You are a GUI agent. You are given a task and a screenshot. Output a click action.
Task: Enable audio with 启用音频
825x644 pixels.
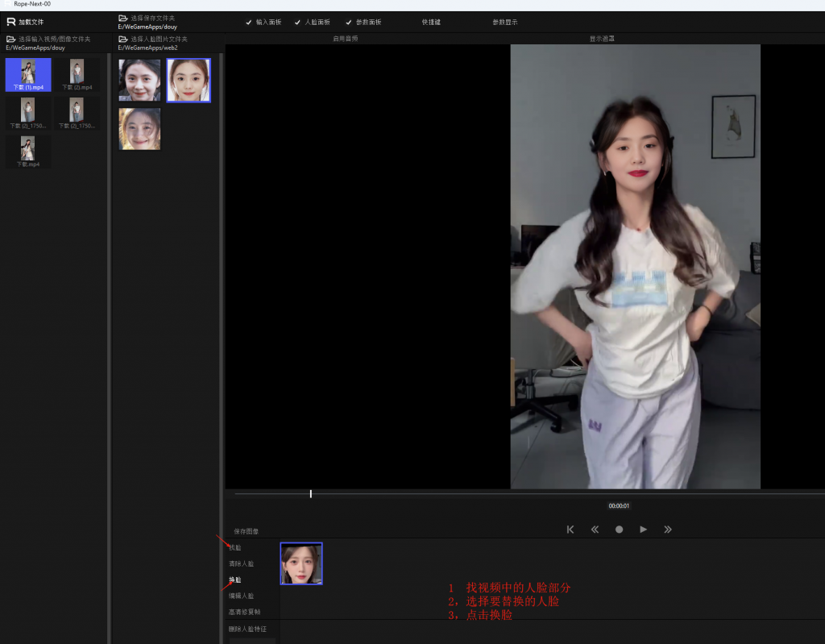pyautogui.click(x=345, y=39)
